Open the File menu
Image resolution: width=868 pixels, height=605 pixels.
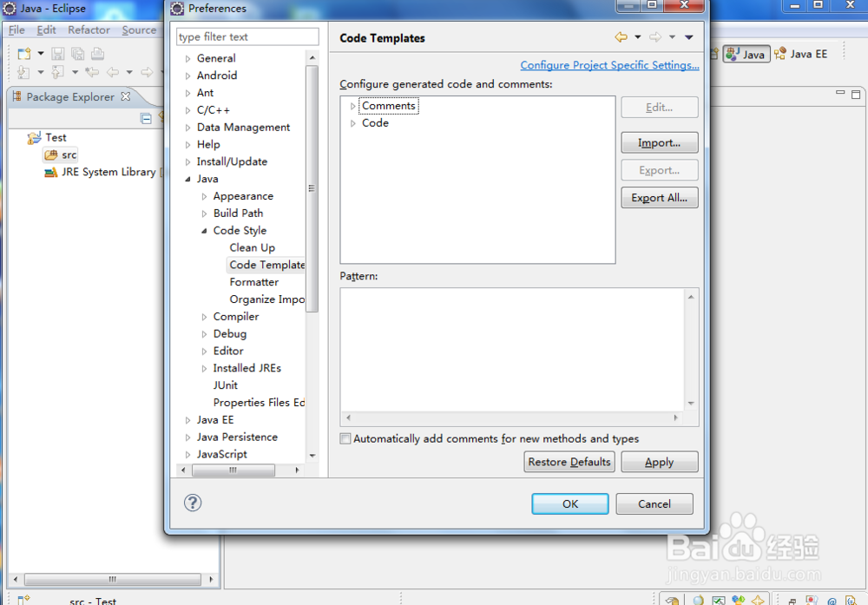click(x=16, y=30)
